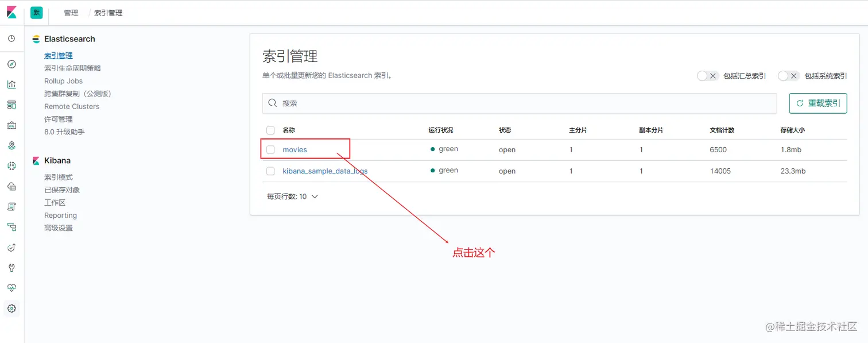Open 索引模式 under Kibana
Screen dimensions: 868x343
[59, 178]
